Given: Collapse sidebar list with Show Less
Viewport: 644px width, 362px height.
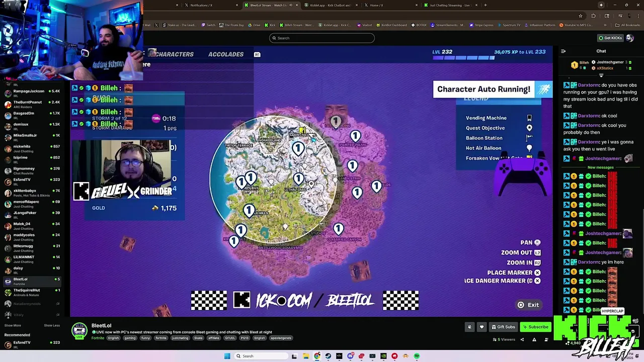Looking at the screenshot, I should tap(52, 325).
